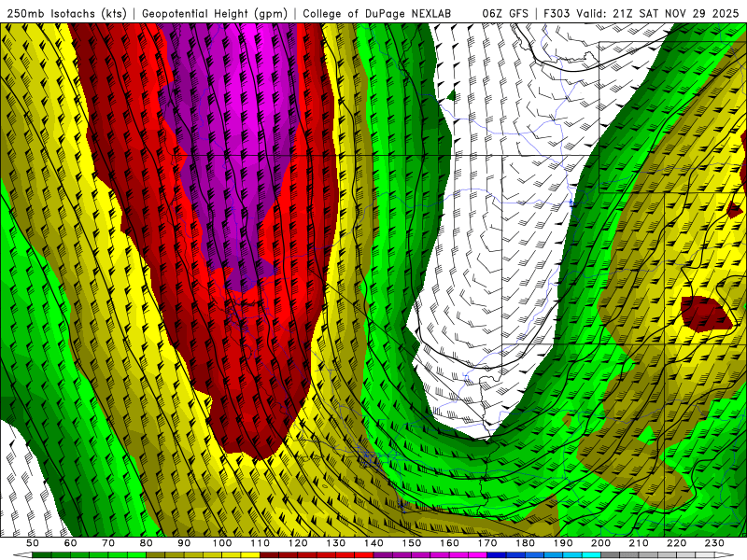
Task: Click the 230 value on the color scale
Action: [714, 543]
